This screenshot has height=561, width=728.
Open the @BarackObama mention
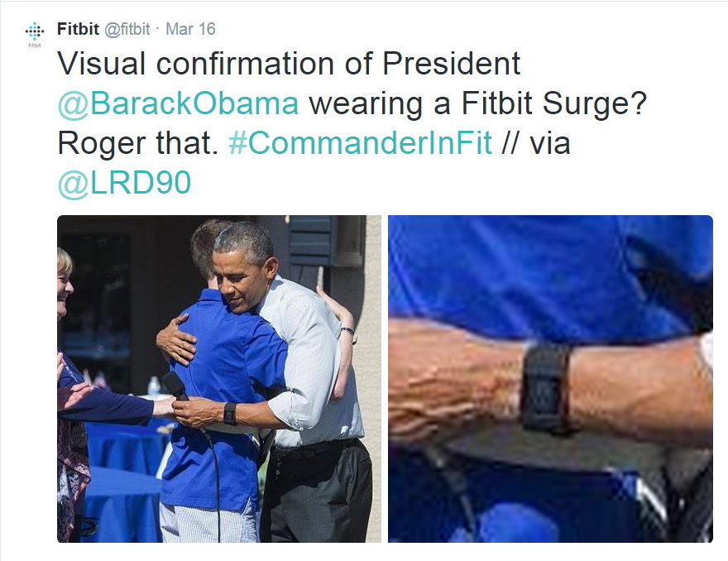[179, 103]
